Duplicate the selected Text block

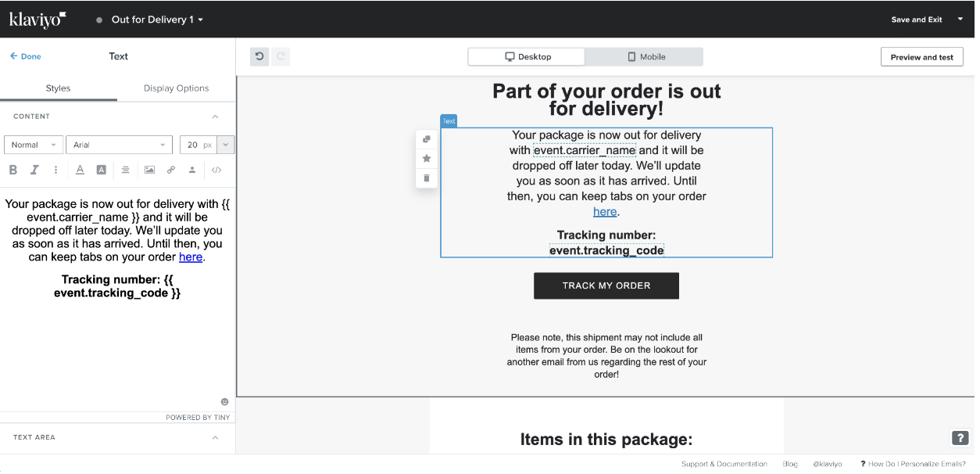pos(427,139)
